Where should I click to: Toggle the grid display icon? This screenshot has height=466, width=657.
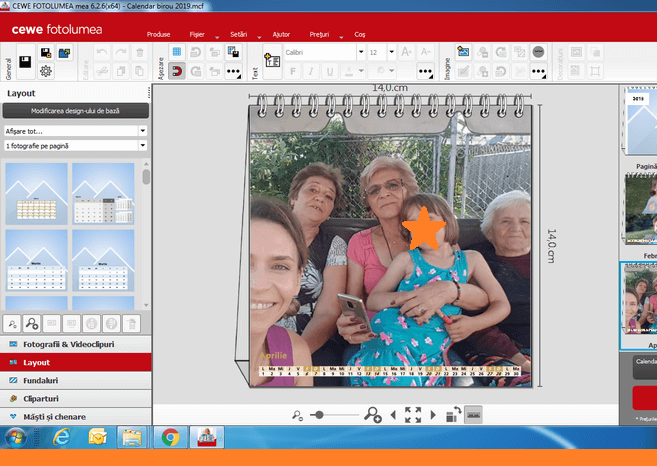tap(177, 52)
